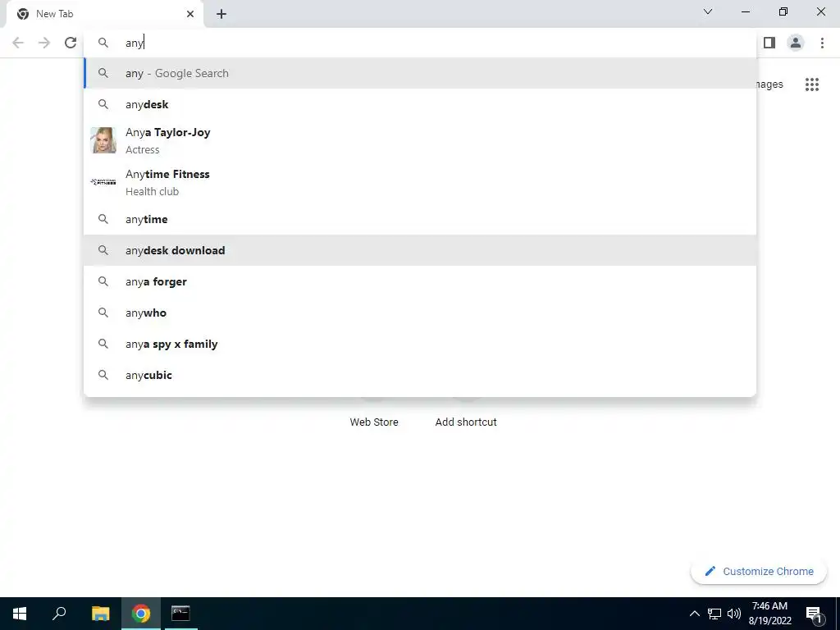This screenshot has height=630, width=840.
Task: Choose the anytime suggestion
Action: click(x=420, y=219)
